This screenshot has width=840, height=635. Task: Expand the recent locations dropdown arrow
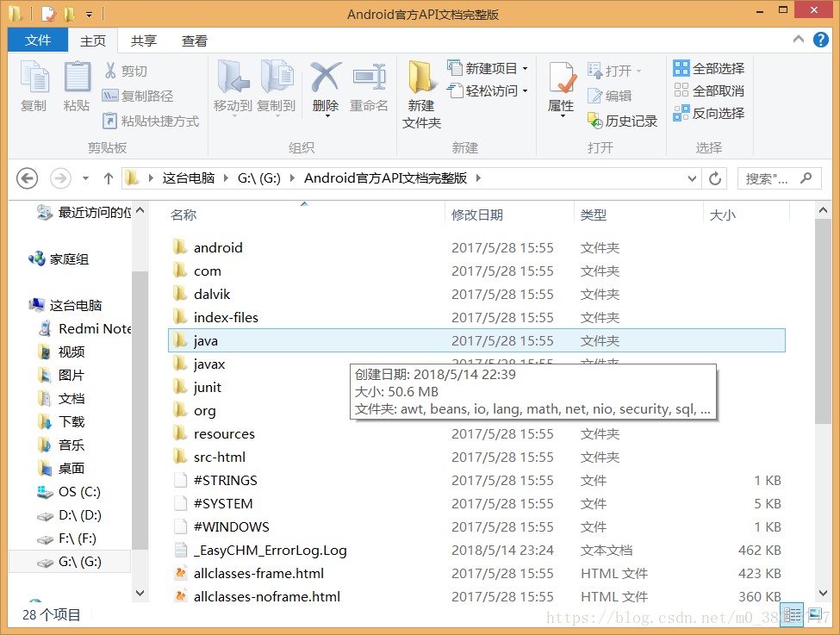point(85,178)
